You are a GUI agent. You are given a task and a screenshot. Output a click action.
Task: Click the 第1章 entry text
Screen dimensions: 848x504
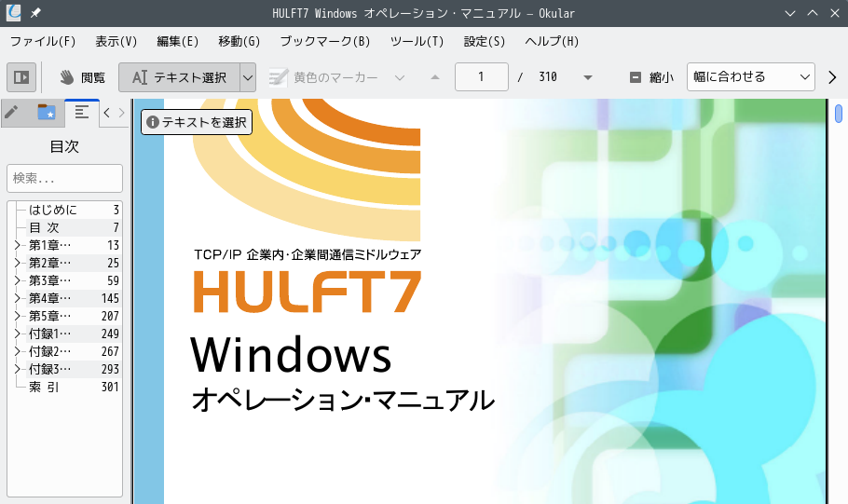(49, 246)
